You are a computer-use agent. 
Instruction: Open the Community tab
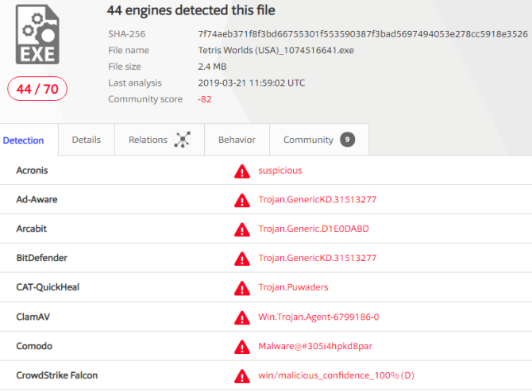pyautogui.click(x=308, y=140)
